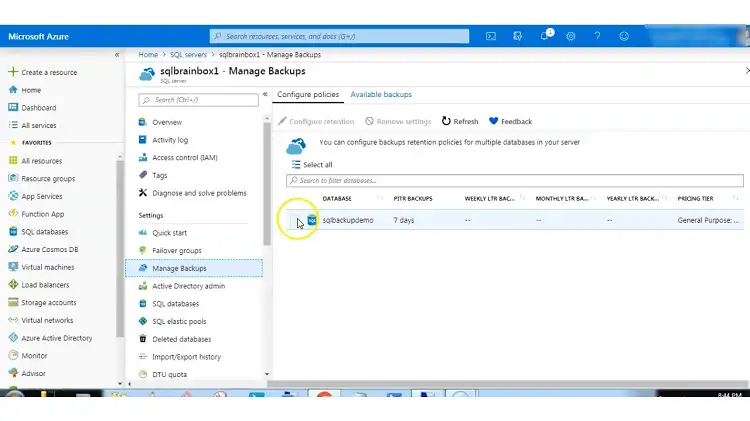The width and height of the screenshot is (750, 421).
Task: Refresh the backup policies list
Action: [x=460, y=122]
